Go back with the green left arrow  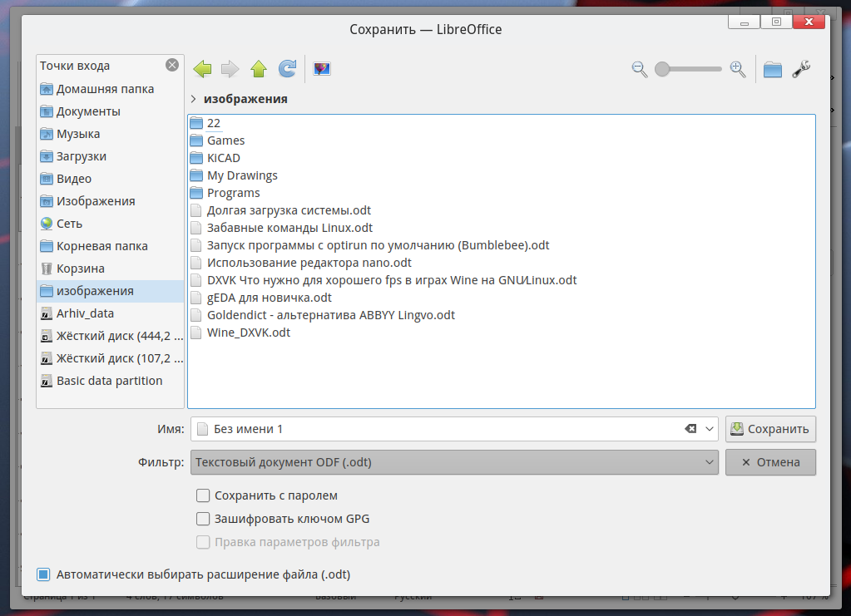(x=202, y=69)
